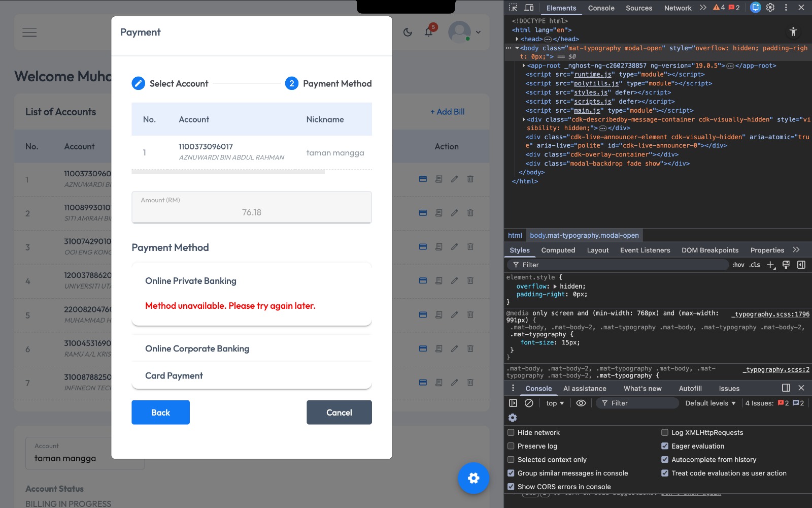Show the console sidebar panel icon
This screenshot has width=812, height=508.
click(x=513, y=403)
